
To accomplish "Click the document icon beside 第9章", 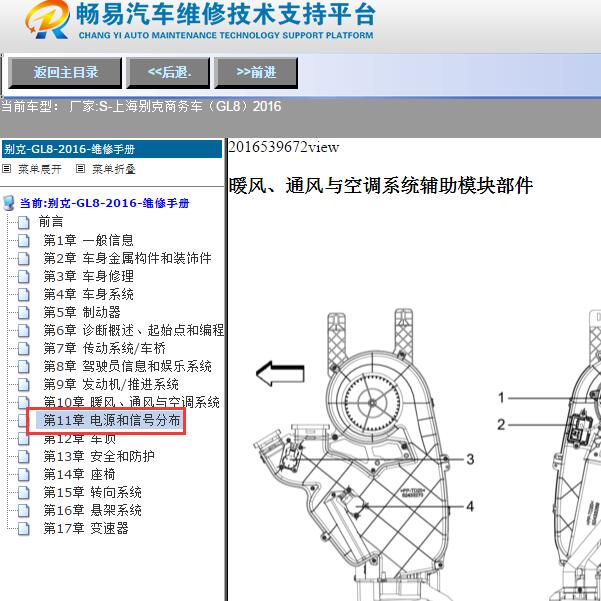I will [23, 384].
